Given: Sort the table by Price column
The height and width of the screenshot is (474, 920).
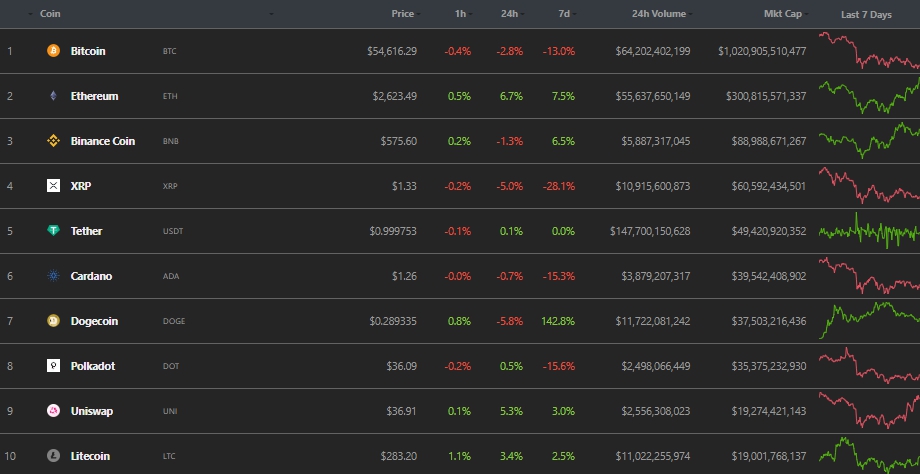Looking at the screenshot, I should click(403, 14).
